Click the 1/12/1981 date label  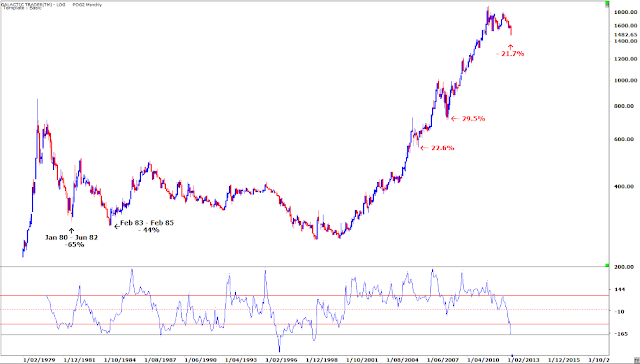(x=79, y=360)
